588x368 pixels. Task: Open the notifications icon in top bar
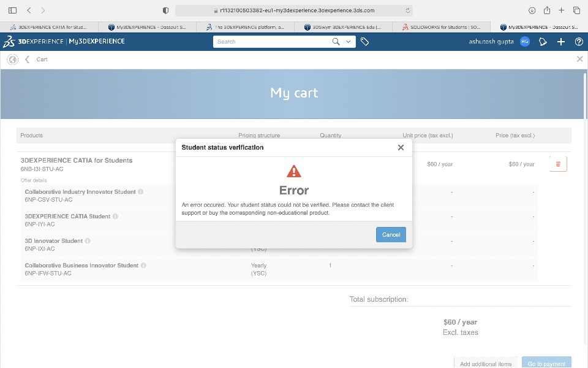tap(543, 42)
